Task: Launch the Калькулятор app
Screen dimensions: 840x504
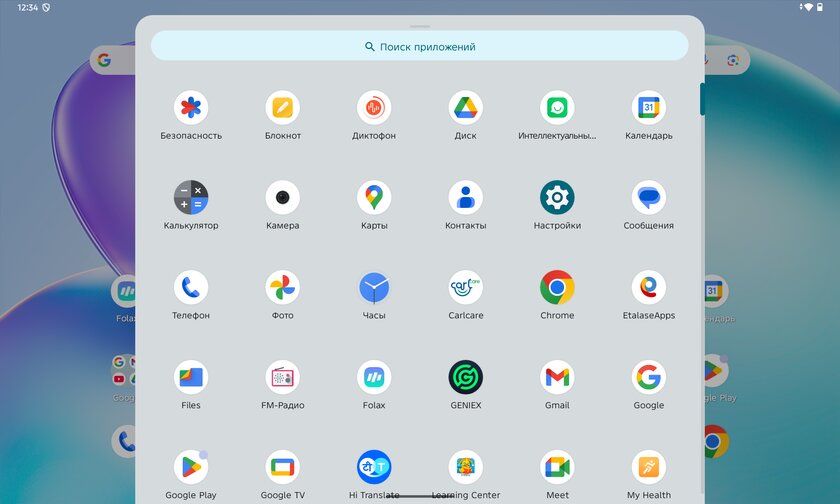Action: click(x=191, y=198)
